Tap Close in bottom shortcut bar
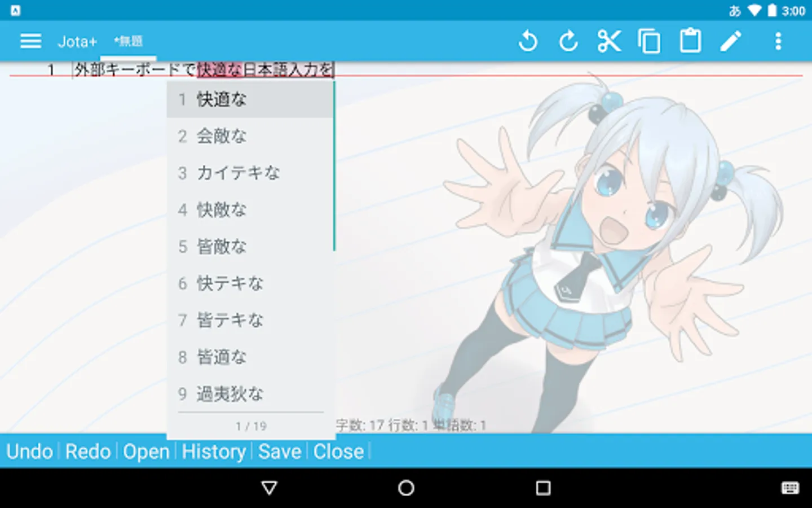Viewport: 812px width, 508px height. [338, 452]
